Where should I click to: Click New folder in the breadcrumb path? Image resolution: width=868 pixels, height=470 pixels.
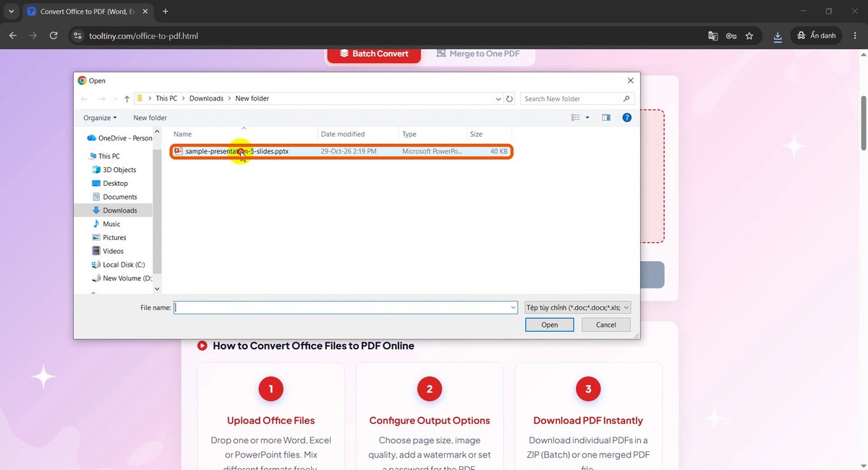coord(252,98)
